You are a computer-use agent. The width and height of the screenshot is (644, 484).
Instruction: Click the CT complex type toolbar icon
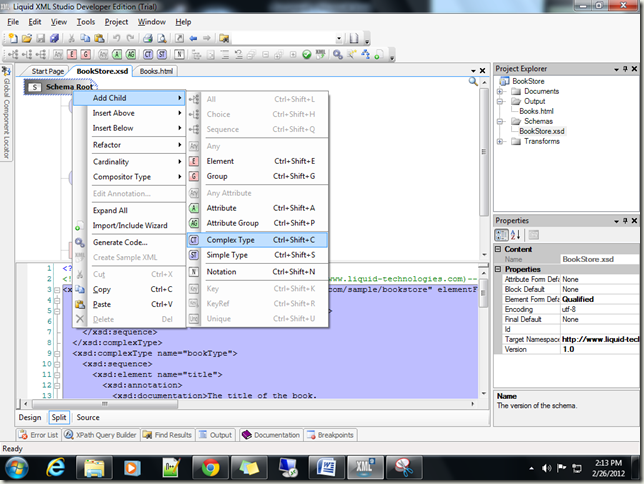click(148, 54)
